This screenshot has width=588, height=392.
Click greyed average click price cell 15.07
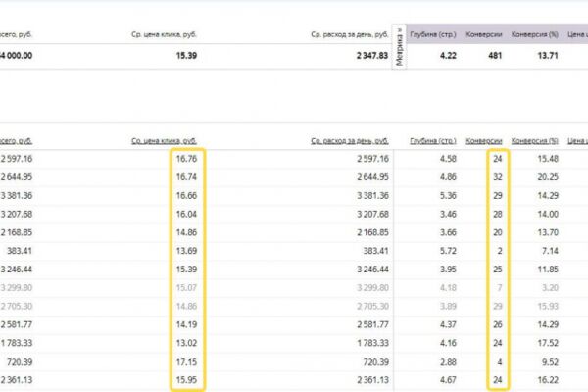(186, 288)
